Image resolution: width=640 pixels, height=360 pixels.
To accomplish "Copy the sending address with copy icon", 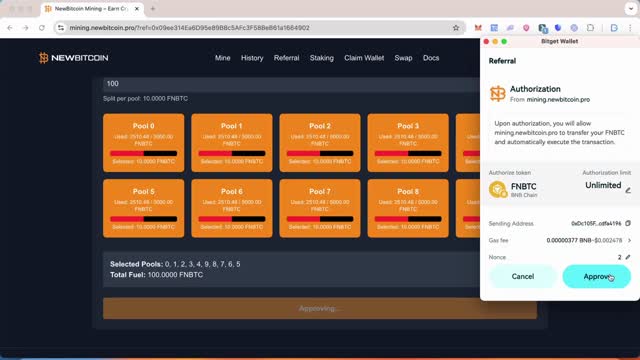I will tap(628, 223).
